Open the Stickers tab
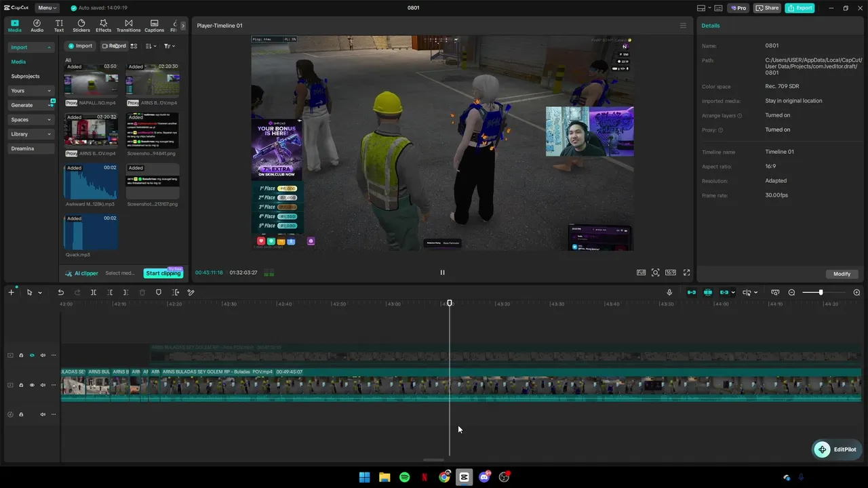 click(81, 26)
